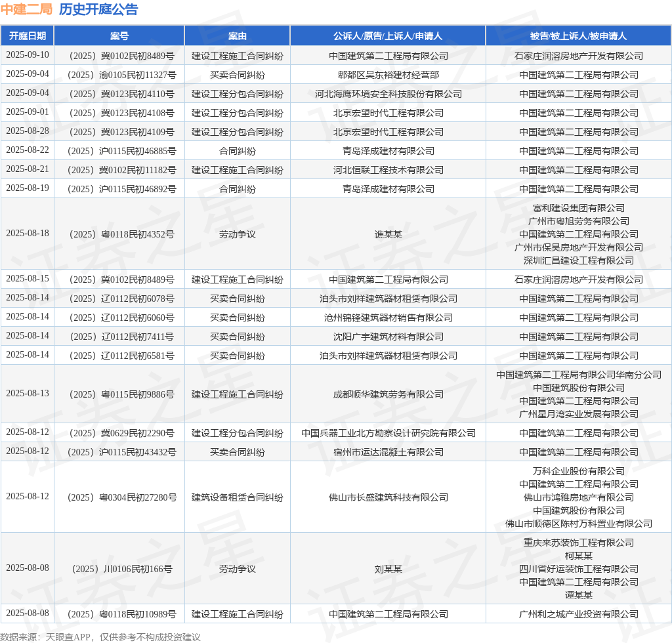Select the date 2025-08-21
The width and height of the screenshot is (672, 643).
[28, 169]
